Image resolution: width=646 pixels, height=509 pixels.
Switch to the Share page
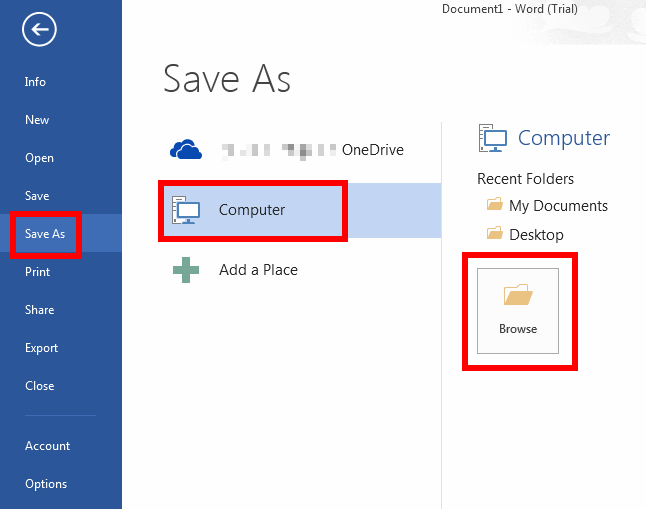coord(39,310)
